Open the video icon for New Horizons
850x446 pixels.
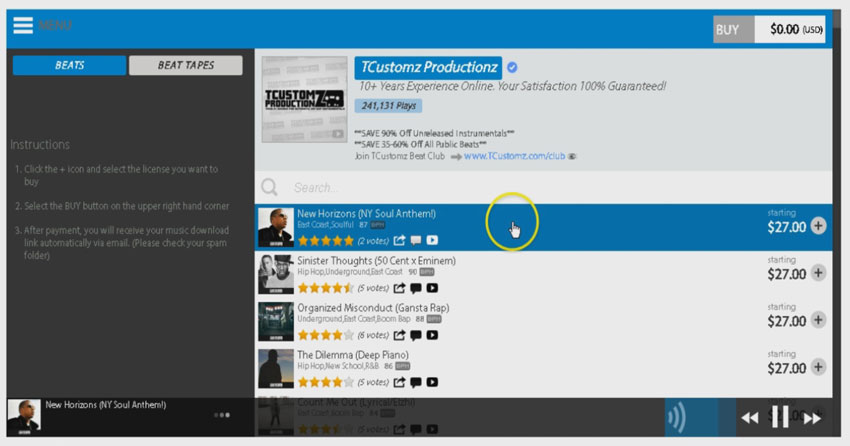tap(432, 240)
